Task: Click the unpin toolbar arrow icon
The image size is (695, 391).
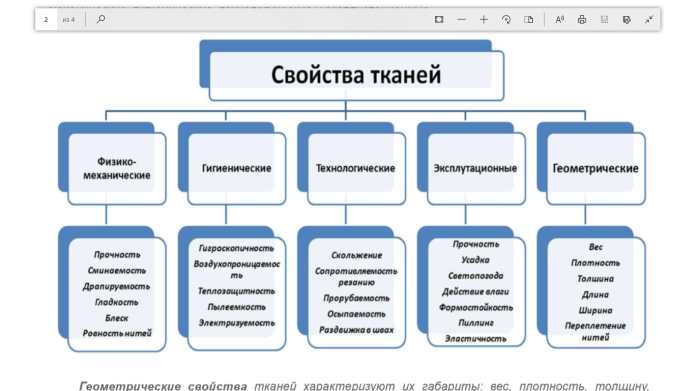Action: click(649, 20)
